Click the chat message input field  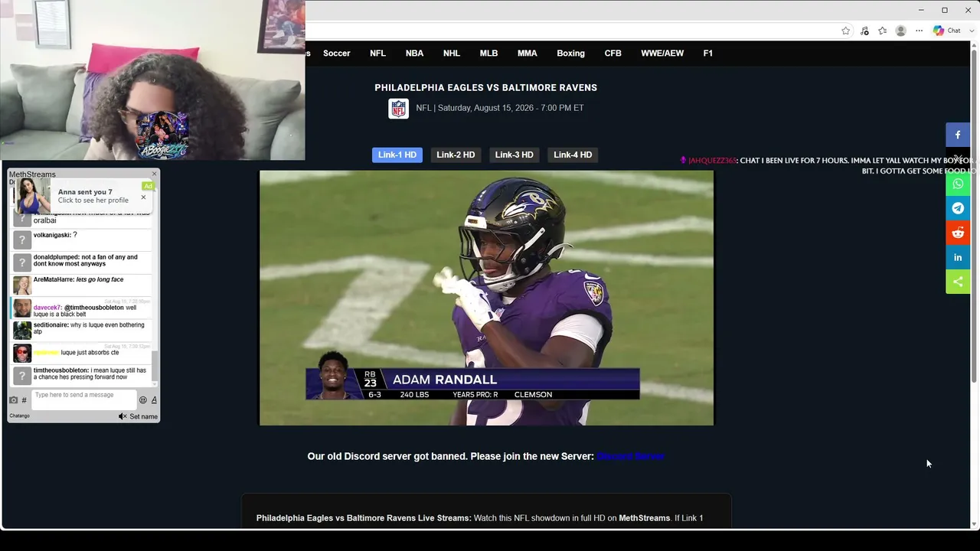click(83, 399)
